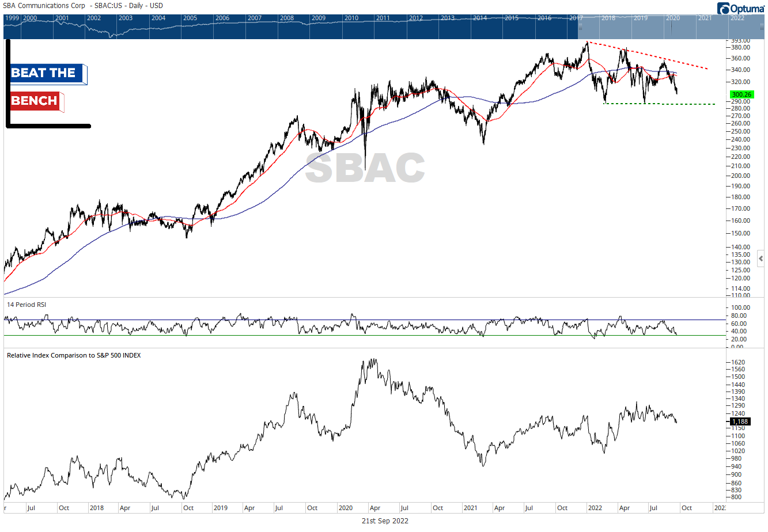The image size is (768, 532).
Task: Click the 2019 label on the date axis
Action: [x=221, y=508]
